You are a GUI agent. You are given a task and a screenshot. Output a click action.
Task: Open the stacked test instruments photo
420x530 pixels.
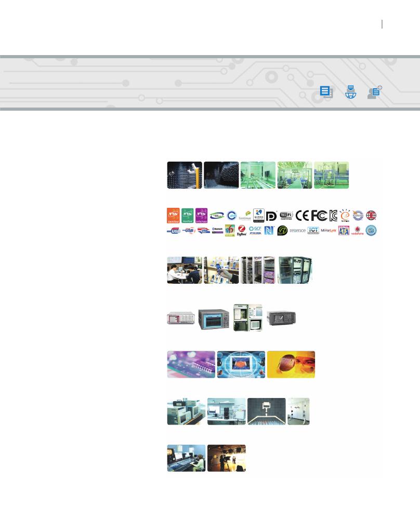[186, 412]
